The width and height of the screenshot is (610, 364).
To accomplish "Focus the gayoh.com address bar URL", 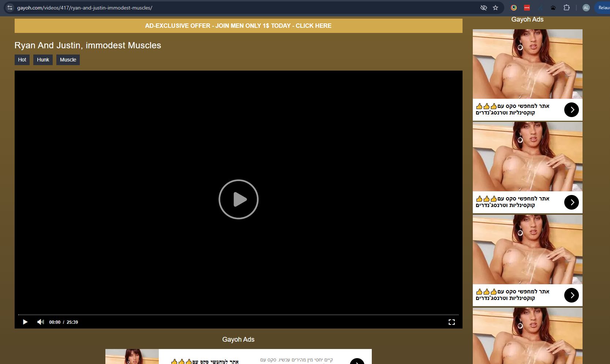I will [x=85, y=8].
